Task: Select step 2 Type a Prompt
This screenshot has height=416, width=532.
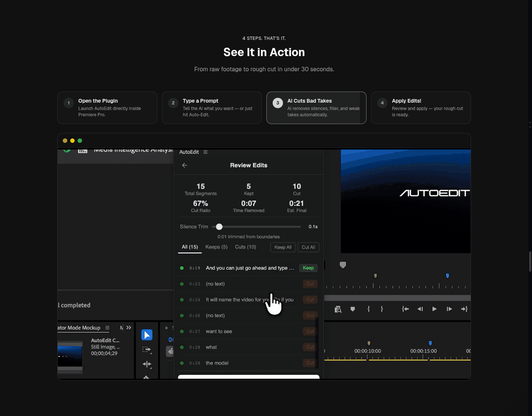Action: pyautogui.click(x=212, y=108)
